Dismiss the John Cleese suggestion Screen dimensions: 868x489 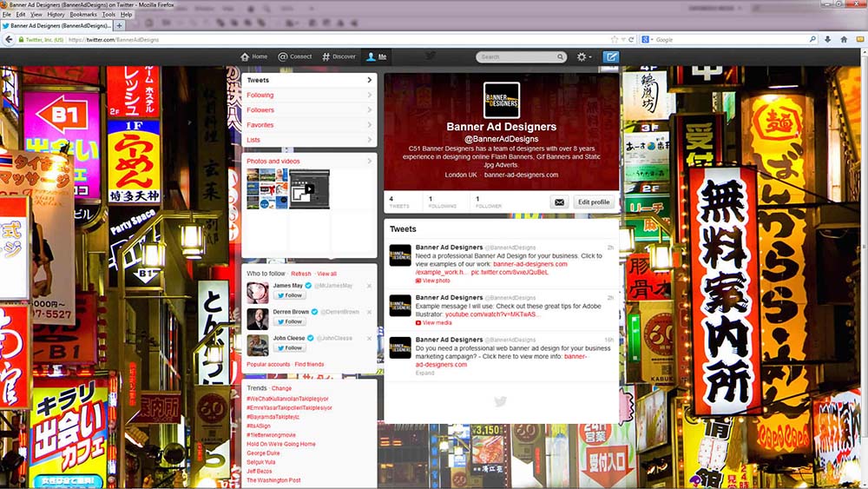369,339
